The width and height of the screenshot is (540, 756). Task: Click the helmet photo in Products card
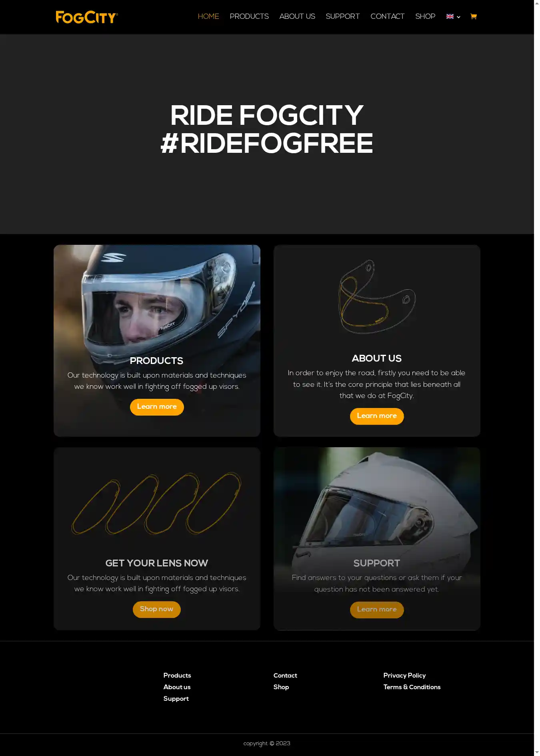click(157, 300)
